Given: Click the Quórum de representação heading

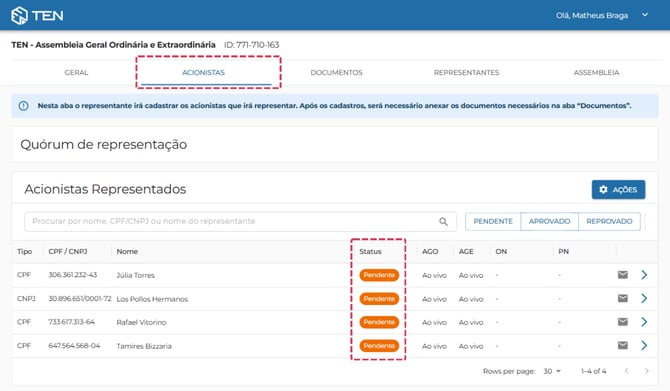Looking at the screenshot, I should point(103,144).
